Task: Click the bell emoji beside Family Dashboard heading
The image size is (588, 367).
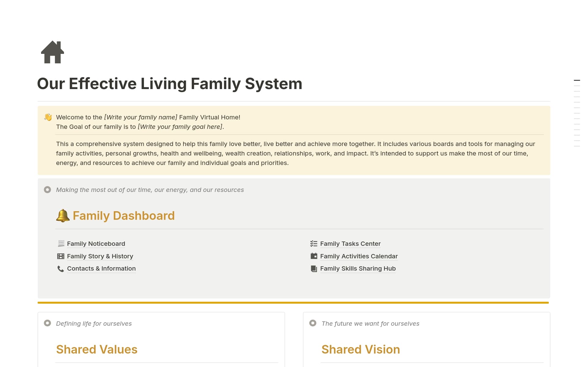Action: 62,215
